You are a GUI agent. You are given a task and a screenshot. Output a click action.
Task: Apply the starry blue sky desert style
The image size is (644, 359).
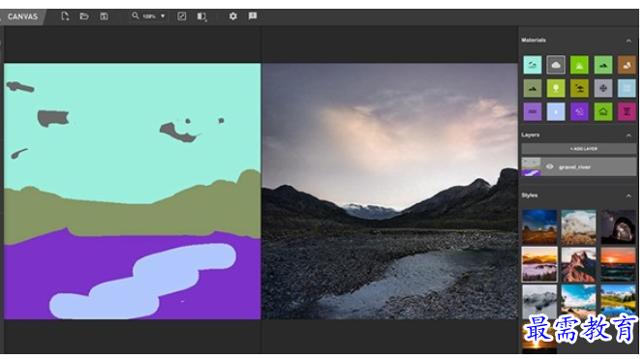(x=539, y=226)
